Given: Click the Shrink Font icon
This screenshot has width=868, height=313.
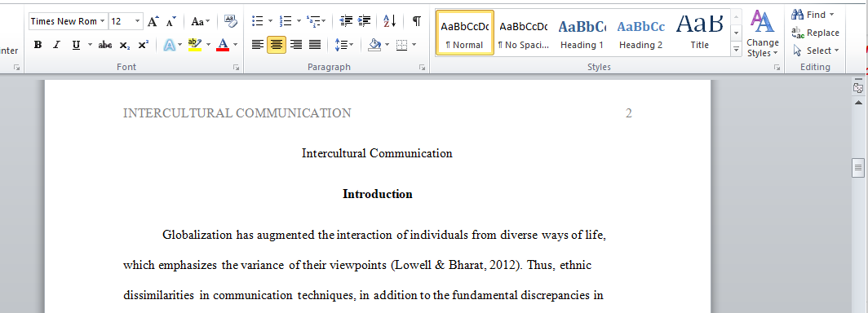Looking at the screenshot, I should (x=171, y=21).
